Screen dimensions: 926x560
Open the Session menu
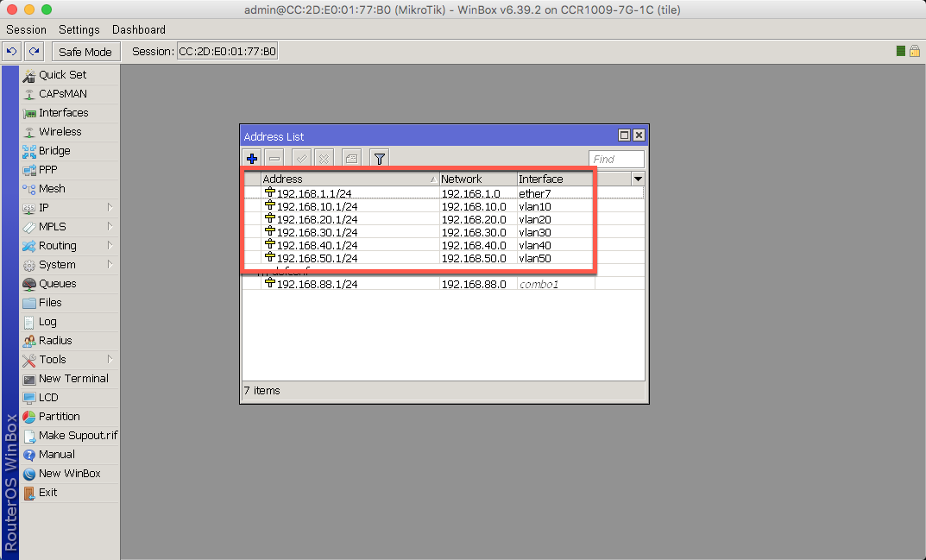tap(26, 29)
